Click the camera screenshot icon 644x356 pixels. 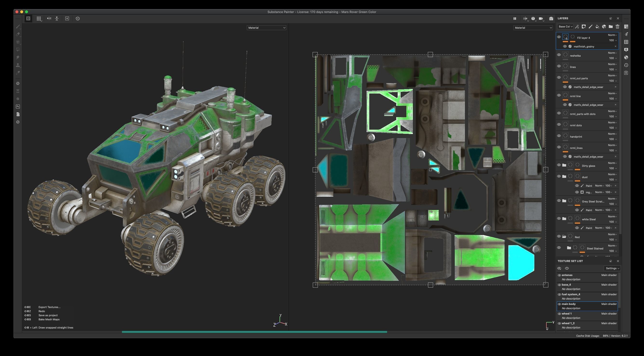coord(551,19)
